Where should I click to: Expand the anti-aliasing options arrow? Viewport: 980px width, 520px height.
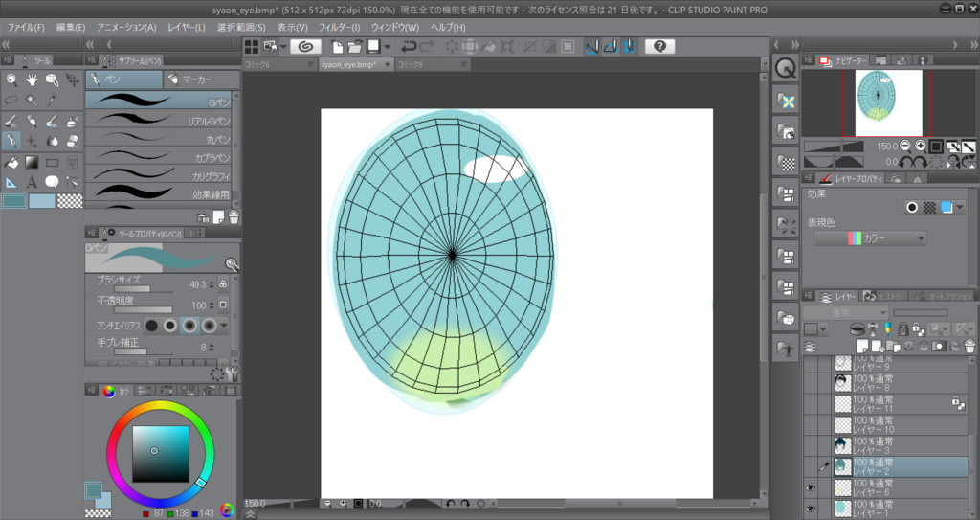[223, 326]
